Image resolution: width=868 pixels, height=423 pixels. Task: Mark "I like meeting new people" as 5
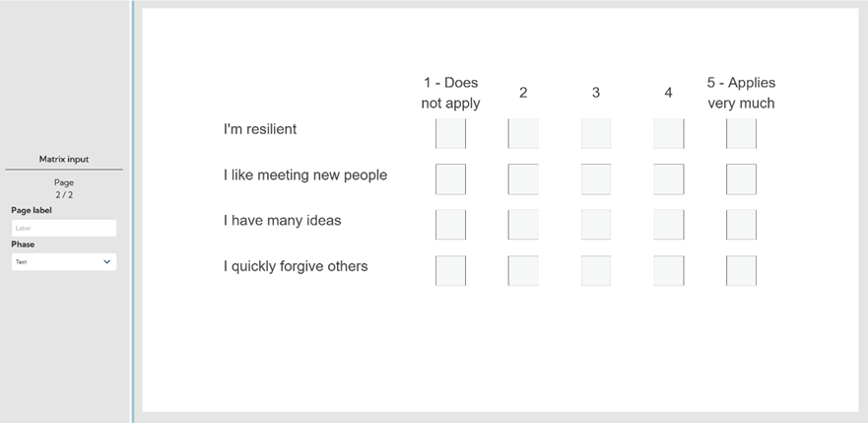tap(741, 179)
